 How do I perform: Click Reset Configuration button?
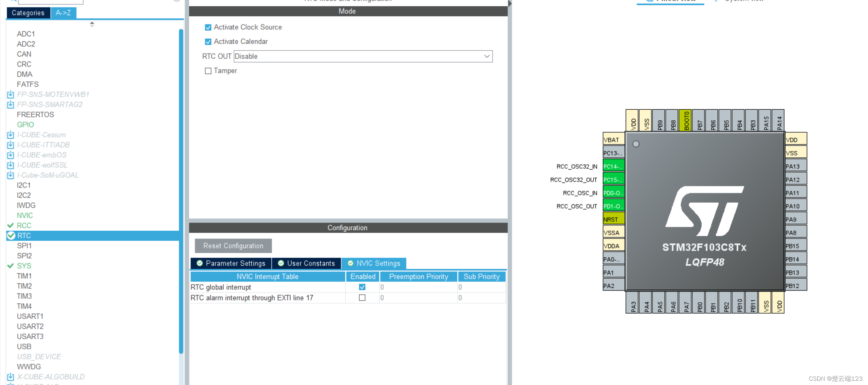click(233, 246)
